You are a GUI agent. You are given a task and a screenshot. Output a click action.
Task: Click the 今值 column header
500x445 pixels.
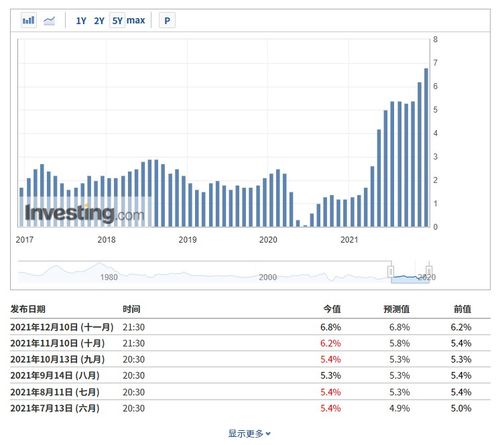332,309
